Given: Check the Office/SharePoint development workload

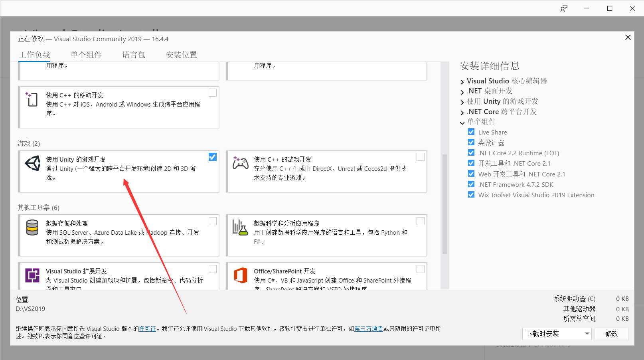Looking at the screenshot, I should pos(421,269).
